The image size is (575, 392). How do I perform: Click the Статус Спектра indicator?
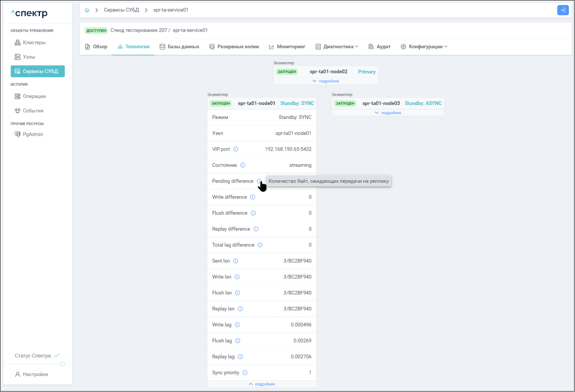click(x=37, y=356)
